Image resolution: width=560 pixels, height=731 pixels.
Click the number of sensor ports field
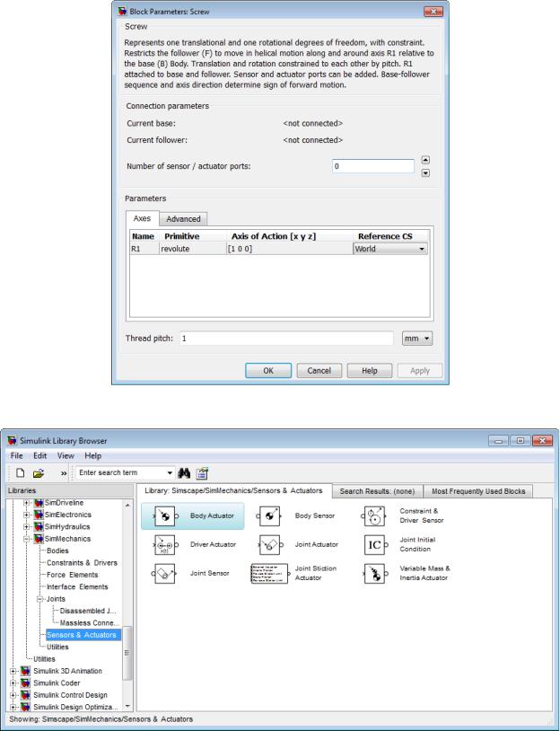pyautogui.click(x=373, y=166)
